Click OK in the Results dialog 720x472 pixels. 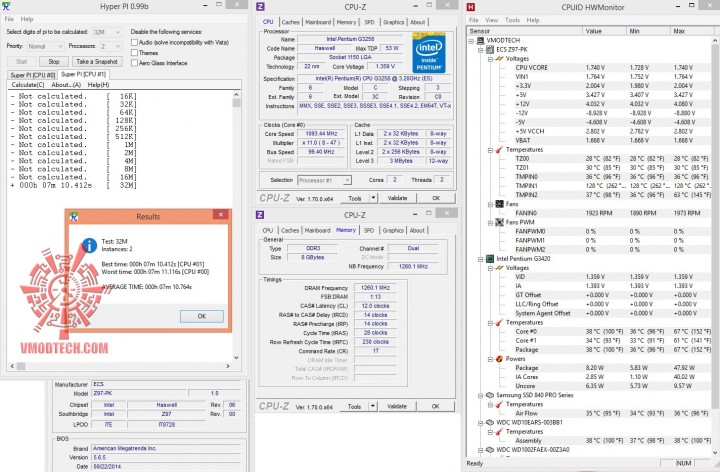coord(202,316)
